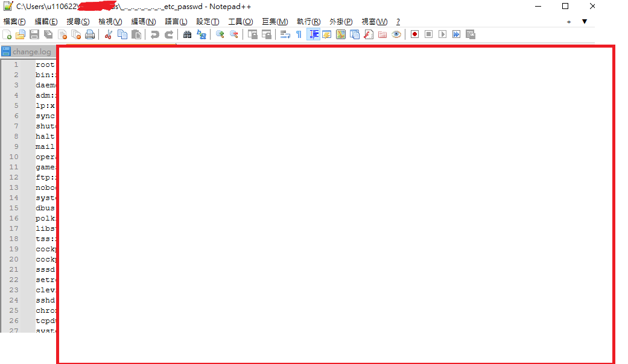Save the current file with the floppy icon
The image size is (628, 364).
coord(34,34)
